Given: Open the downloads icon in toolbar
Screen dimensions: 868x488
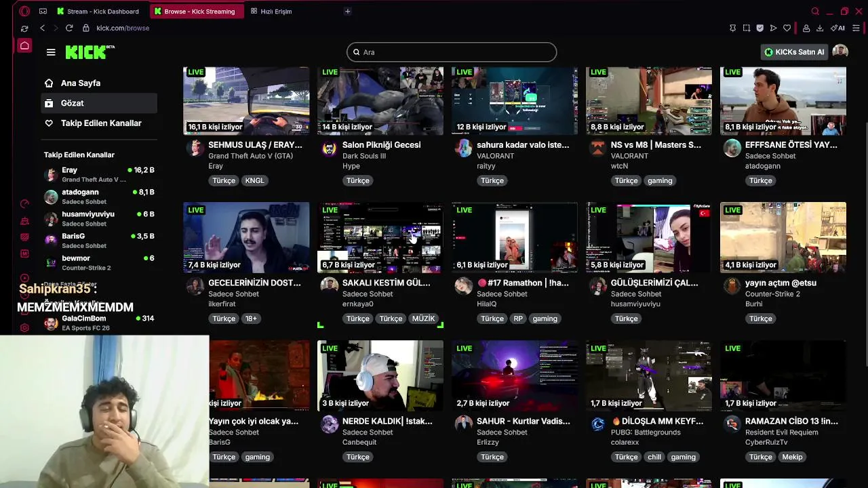Looking at the screenshot, I should [820, 28].
